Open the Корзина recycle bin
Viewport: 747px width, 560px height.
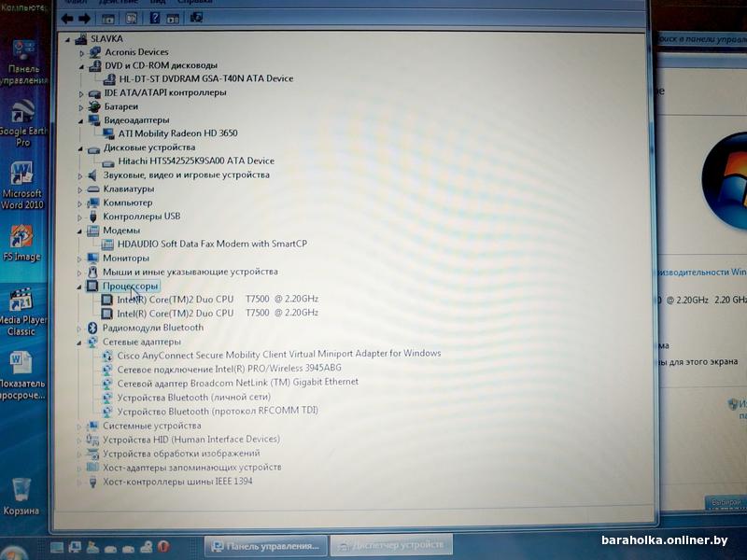[x=21, y=497]
